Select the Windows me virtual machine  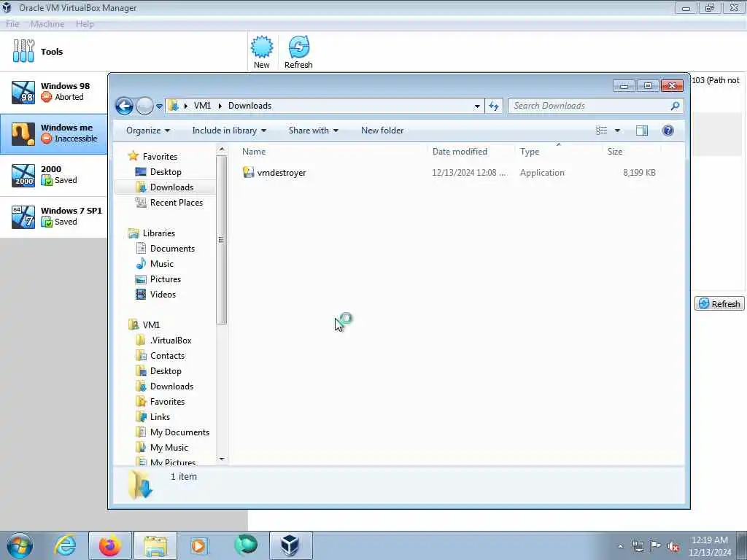click(x=53, y=134)
